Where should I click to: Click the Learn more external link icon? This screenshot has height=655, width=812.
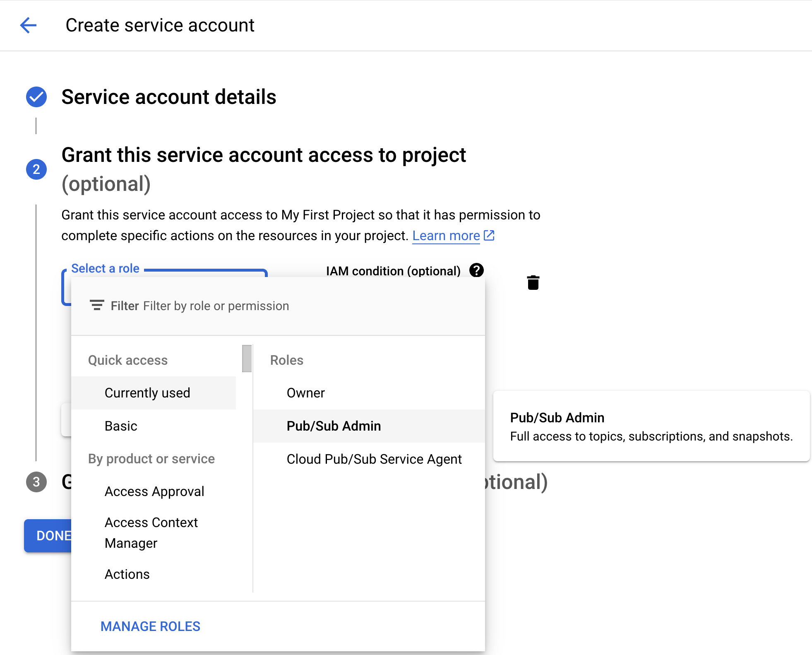point(489,235)
